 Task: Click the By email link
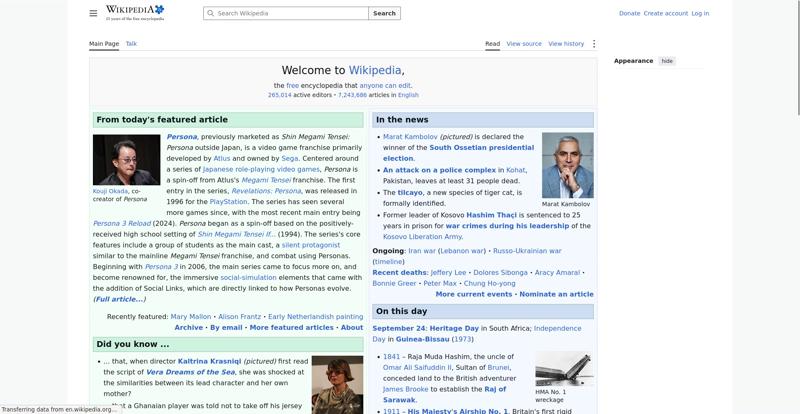(226, 328)
